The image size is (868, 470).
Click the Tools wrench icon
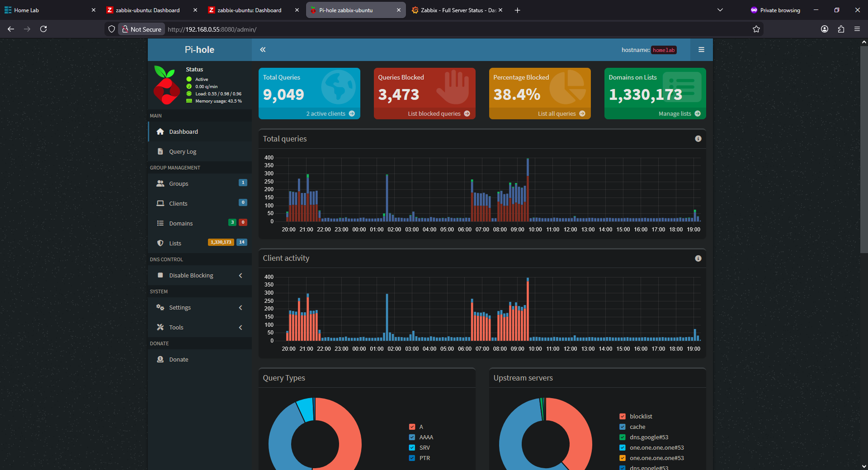tap(160, 327)
